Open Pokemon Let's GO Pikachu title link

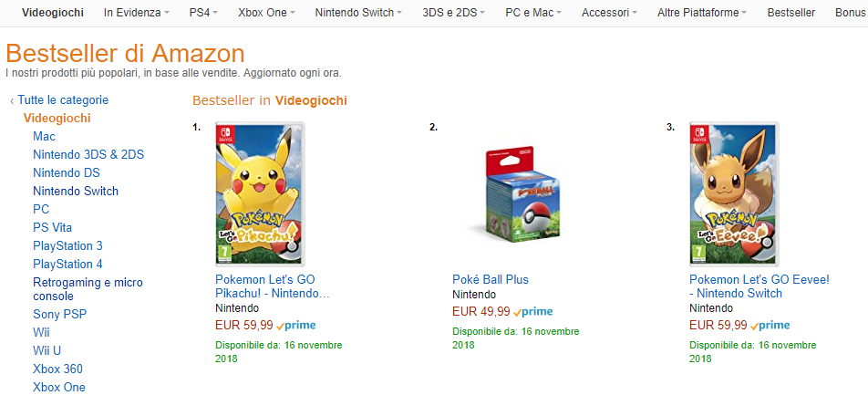[272, 286]
